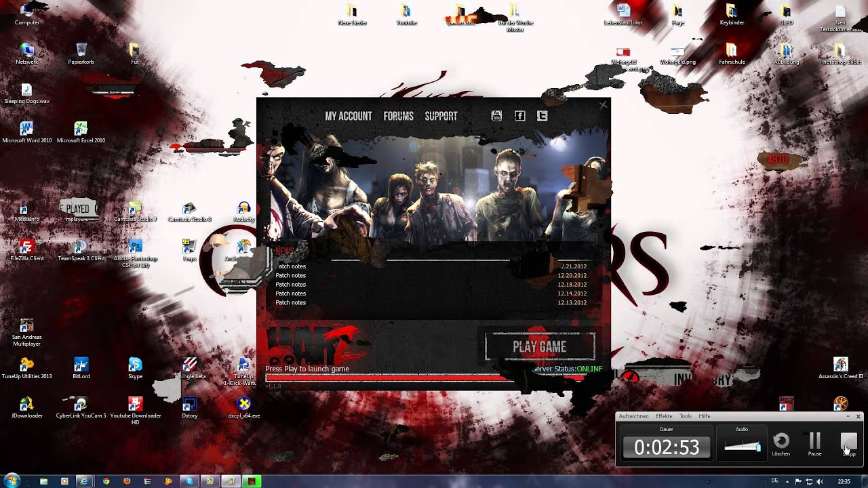Select Microsoft Word 2010 desktop shortcut
This screenshot has width=868, height=488.
[x=26, y=132]
